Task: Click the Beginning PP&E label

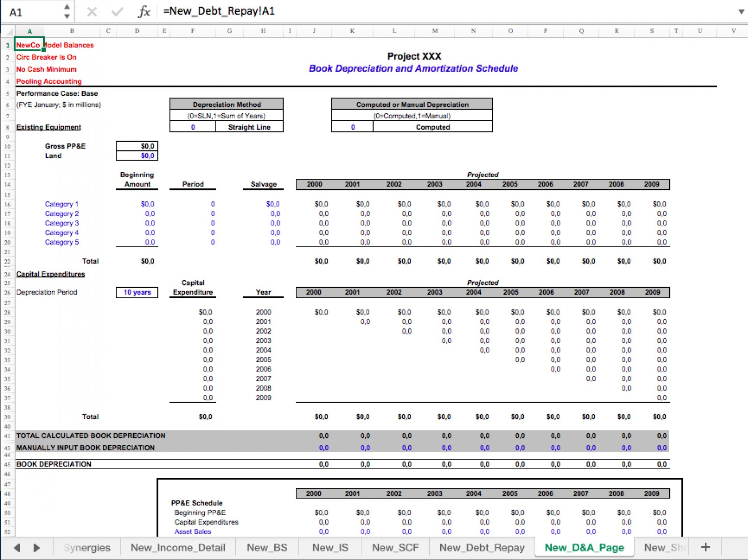Action: click(x=200, y=512)
